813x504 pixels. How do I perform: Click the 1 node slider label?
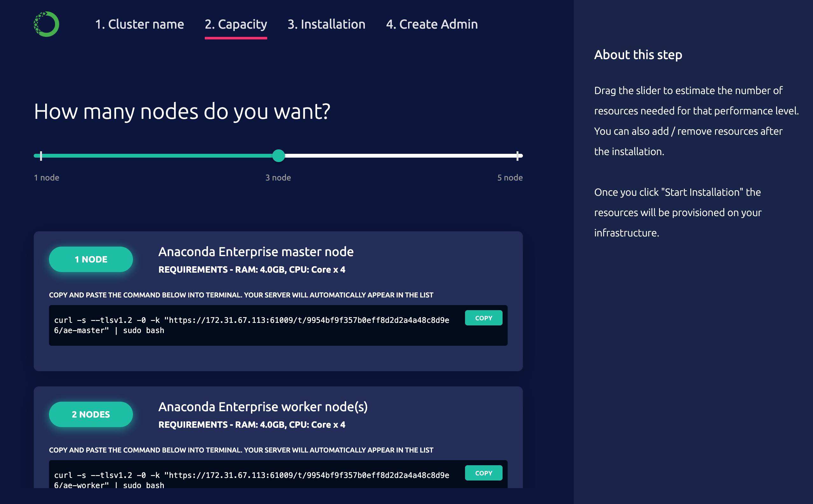[46, 178]
